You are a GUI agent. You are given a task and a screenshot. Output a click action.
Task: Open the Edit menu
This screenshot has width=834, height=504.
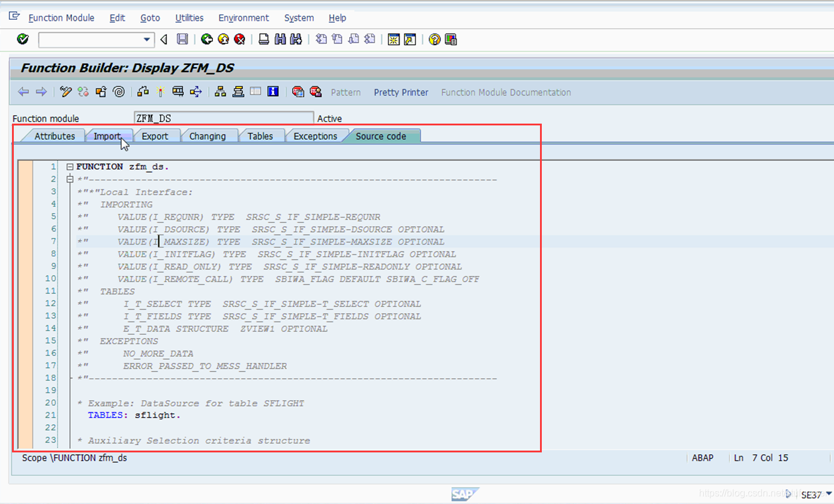point(118,18)
